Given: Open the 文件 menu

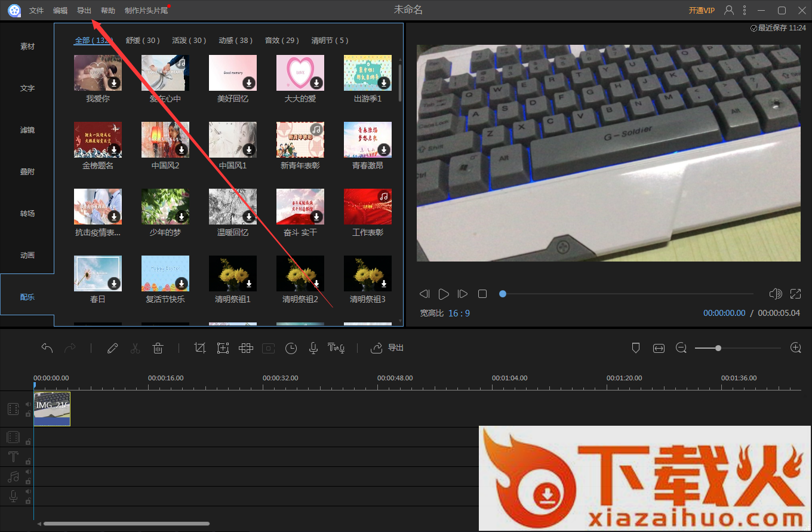Looking at the screenshot, I should [36, 10].
